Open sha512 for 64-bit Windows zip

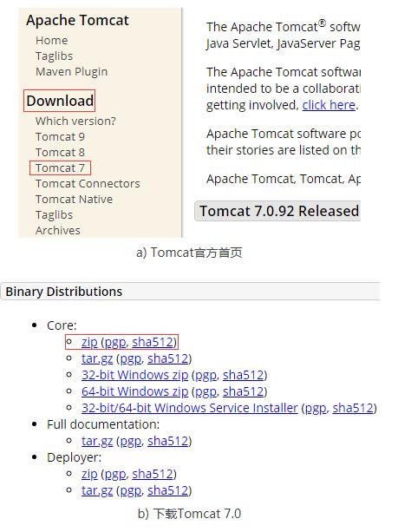coord(243,392)
